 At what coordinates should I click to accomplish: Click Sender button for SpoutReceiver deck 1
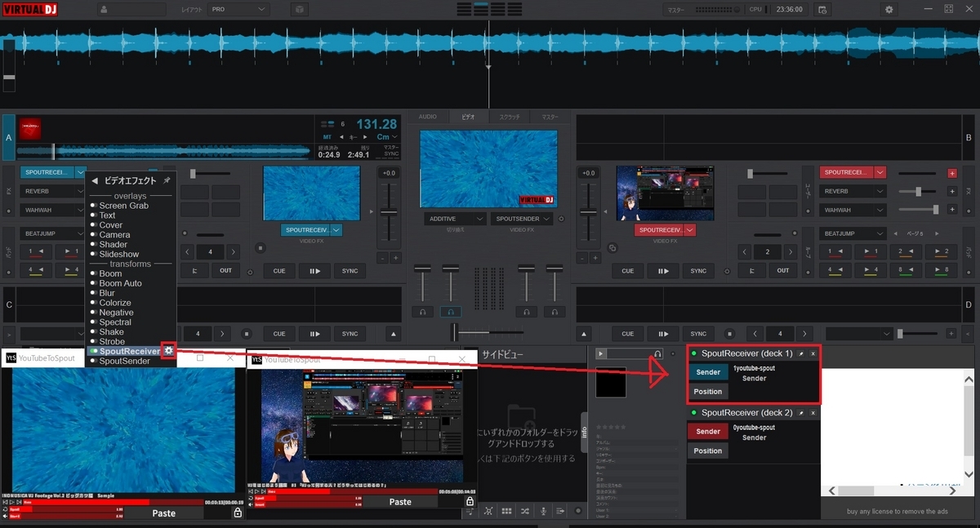[x=708, y=372]
